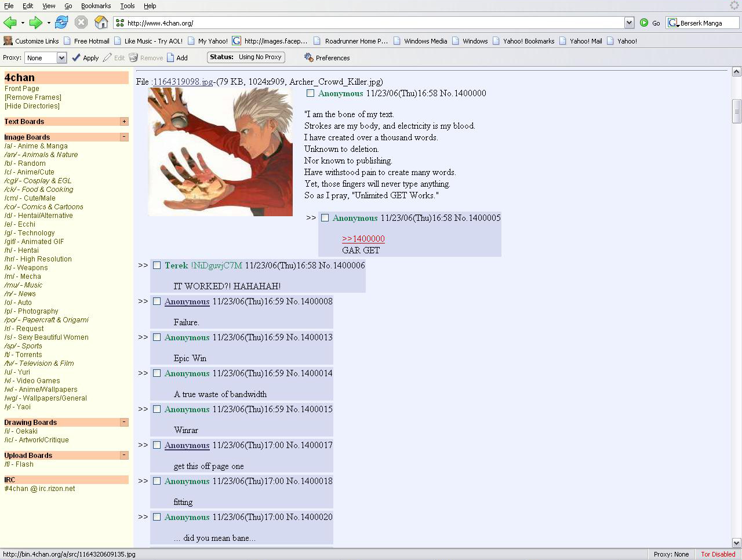Open the Free Hotmail bookmark

86,41
